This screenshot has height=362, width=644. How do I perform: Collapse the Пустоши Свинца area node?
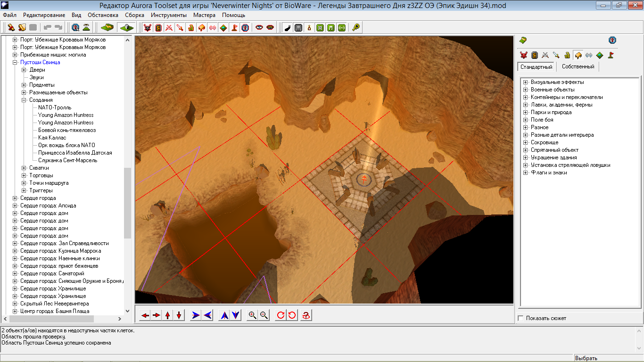click(15, 62)
